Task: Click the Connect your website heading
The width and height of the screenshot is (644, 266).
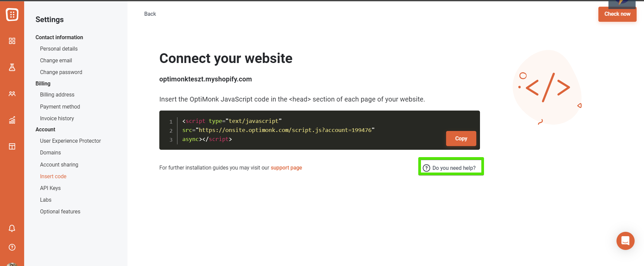Action: pyautogui.click(x=226, y=58)
